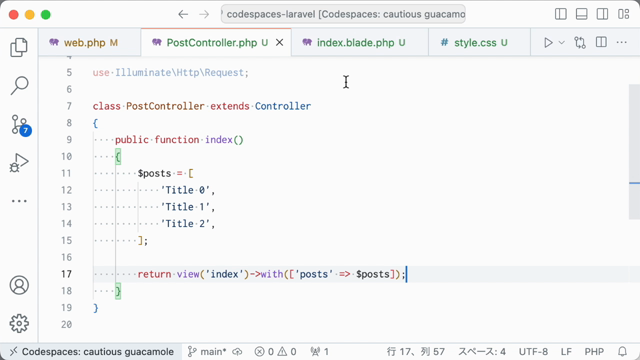Switch to the web.php tab

pos(83,42)
